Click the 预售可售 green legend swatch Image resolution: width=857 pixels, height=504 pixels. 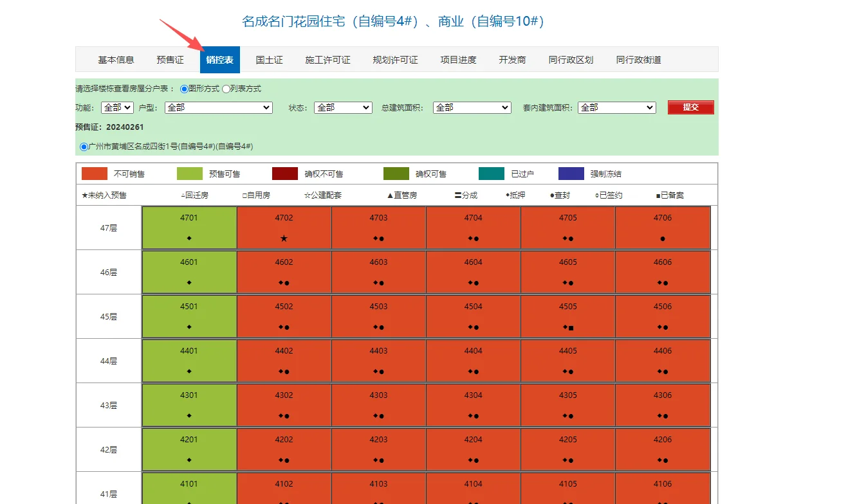(x=190, y=174)
